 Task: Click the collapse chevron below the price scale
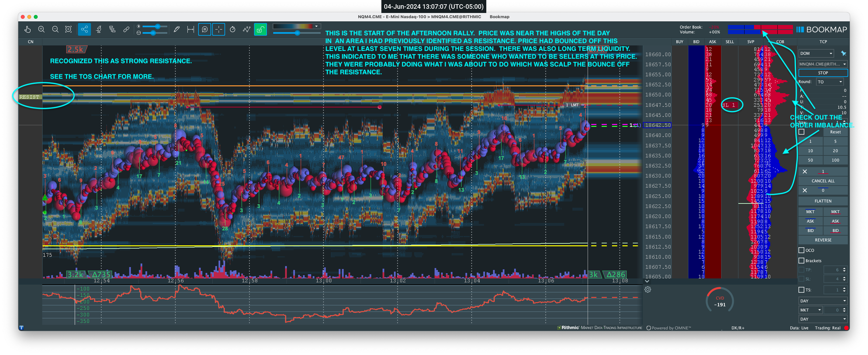click(x=647, y=282)
